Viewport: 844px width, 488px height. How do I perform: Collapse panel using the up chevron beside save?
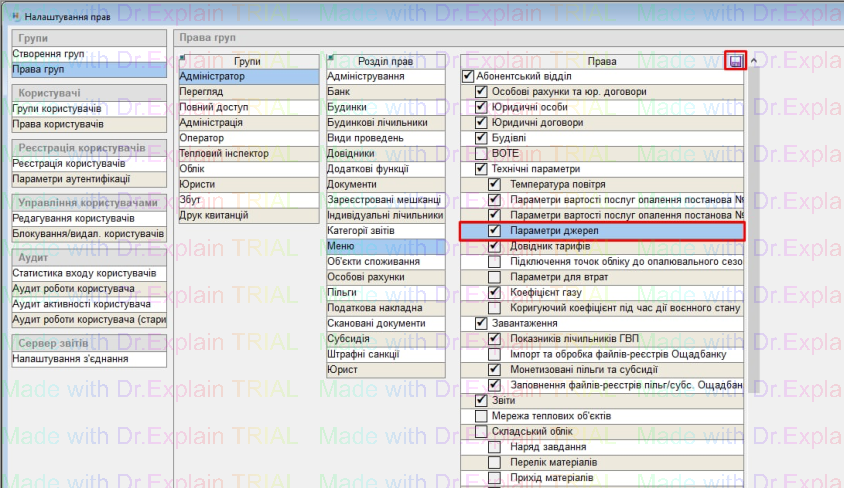click(x=753, y=61)
